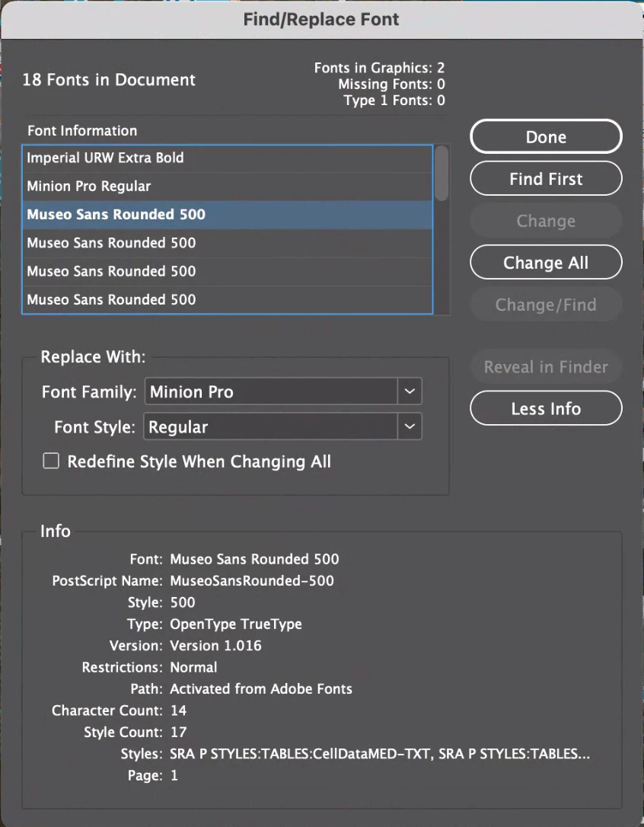Screen dimensions: 644x827
Task: Click the Minion Pro font family field
Action: [x=271, y=391]
